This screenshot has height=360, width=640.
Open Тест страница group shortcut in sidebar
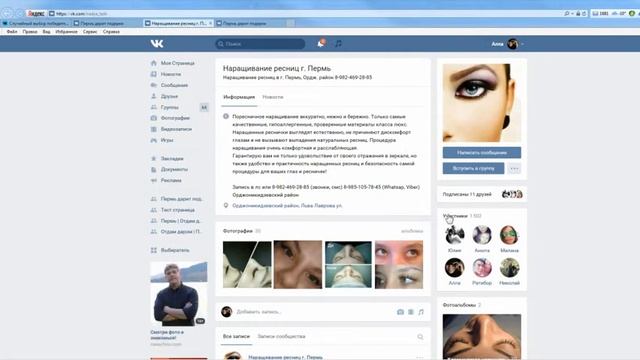point(178,210)
